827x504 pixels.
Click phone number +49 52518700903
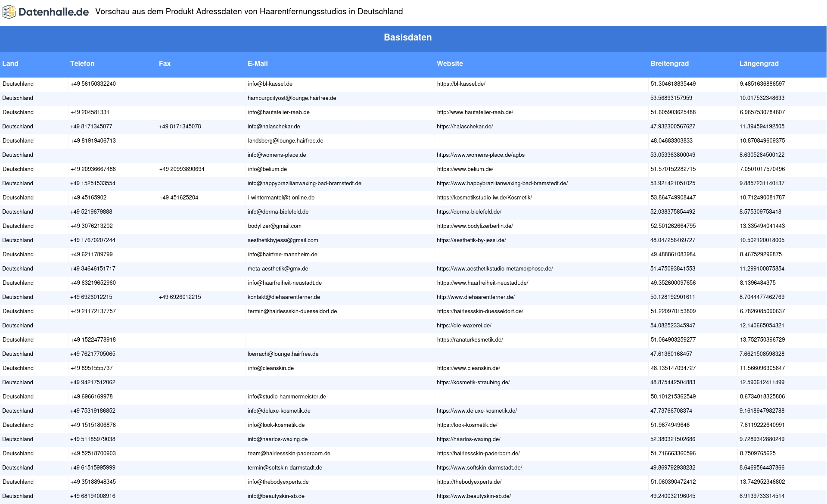pos(93,454)
